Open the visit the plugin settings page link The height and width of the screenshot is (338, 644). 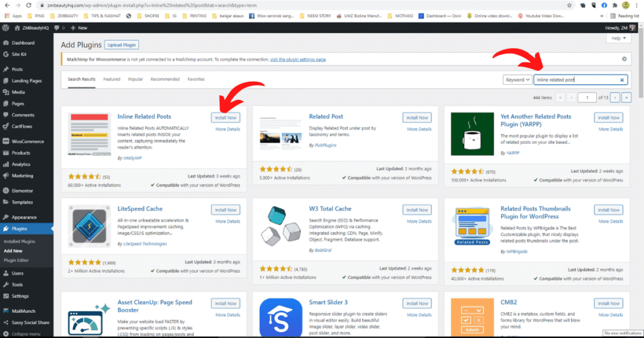point(297,60)
